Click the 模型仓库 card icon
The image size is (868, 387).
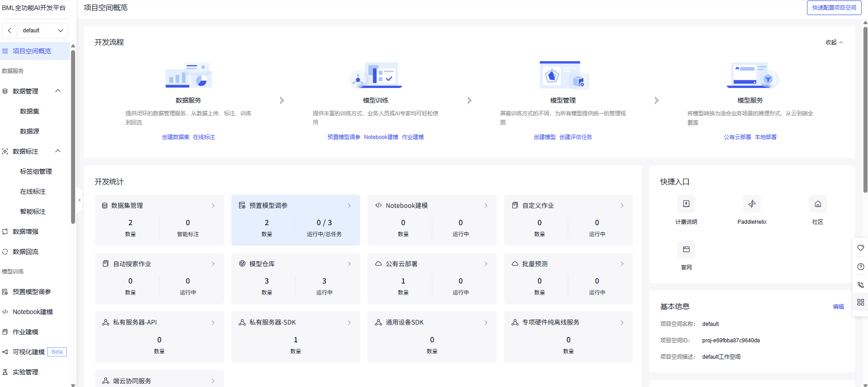(242, 263)
